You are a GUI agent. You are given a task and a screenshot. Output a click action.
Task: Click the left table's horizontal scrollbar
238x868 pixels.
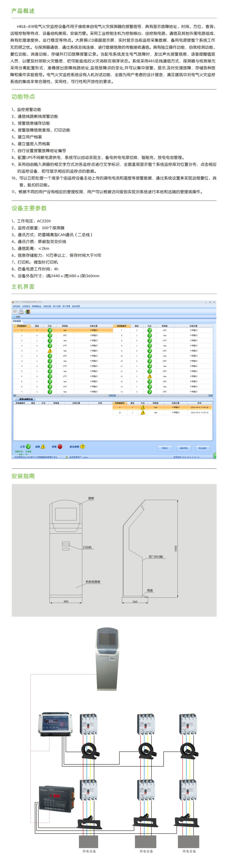click(x=62, y=396)
